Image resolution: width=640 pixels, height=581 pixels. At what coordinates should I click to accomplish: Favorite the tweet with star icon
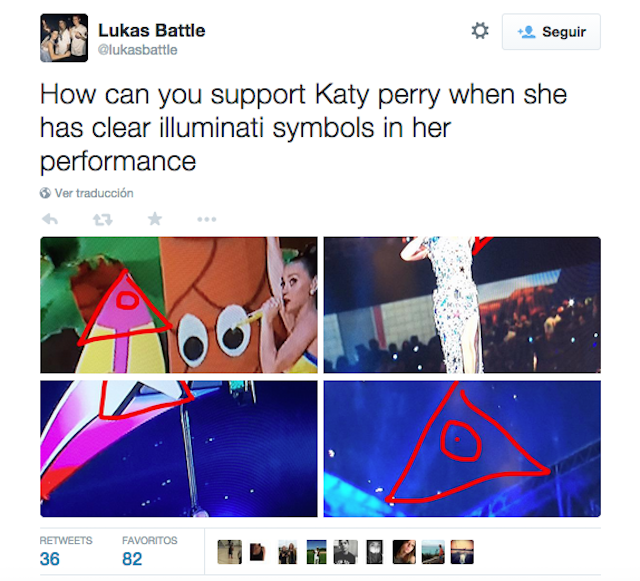click(x=155, y=219)
